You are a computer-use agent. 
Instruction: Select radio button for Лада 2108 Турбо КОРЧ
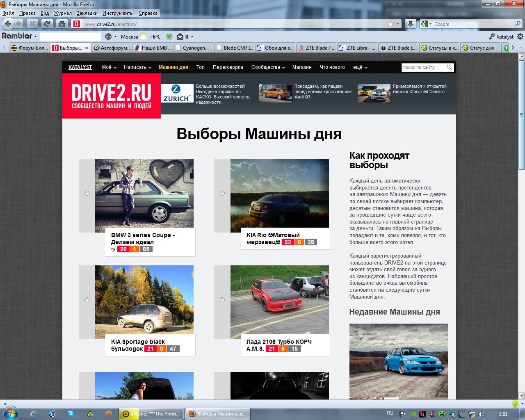pyautogui.click(x=222, y=300)
